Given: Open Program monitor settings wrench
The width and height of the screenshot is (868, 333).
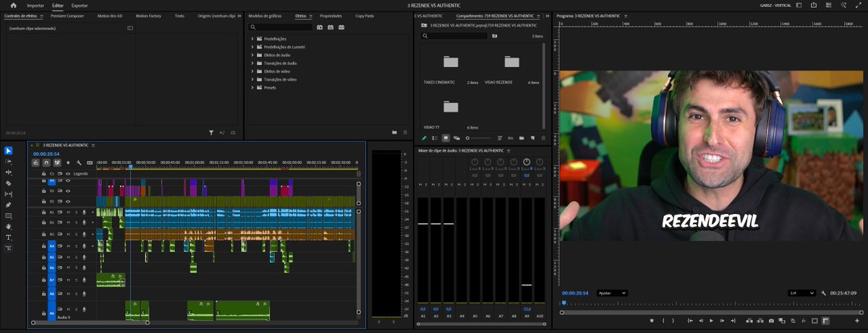Looking at the screenshot, I should [x=823, y=293].
